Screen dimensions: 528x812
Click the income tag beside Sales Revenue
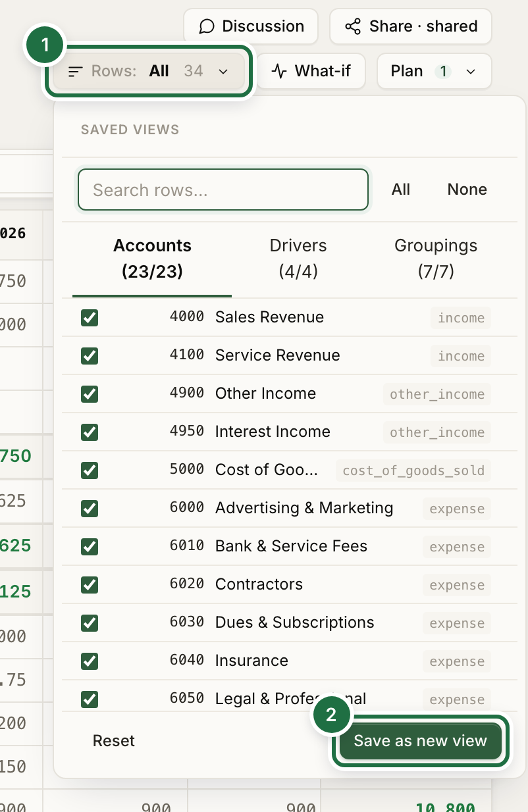[x=462, y=318]
